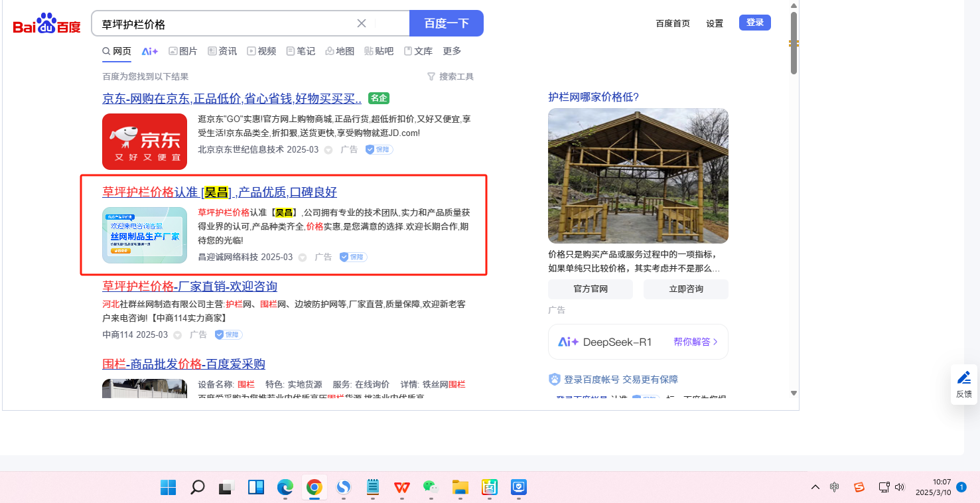The image size is (980, 503).
Task: Expand the dropdown arrow beside 昌迎诚网络科技 ad
Action: (x=303, y=257)
